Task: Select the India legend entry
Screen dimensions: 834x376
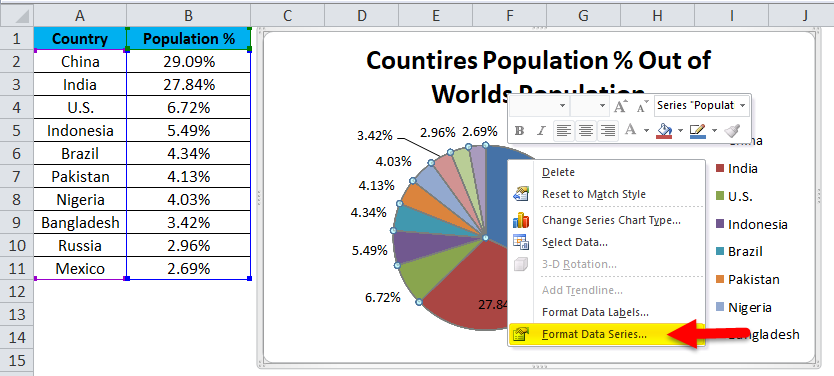Action: click(x=737, y=169)
